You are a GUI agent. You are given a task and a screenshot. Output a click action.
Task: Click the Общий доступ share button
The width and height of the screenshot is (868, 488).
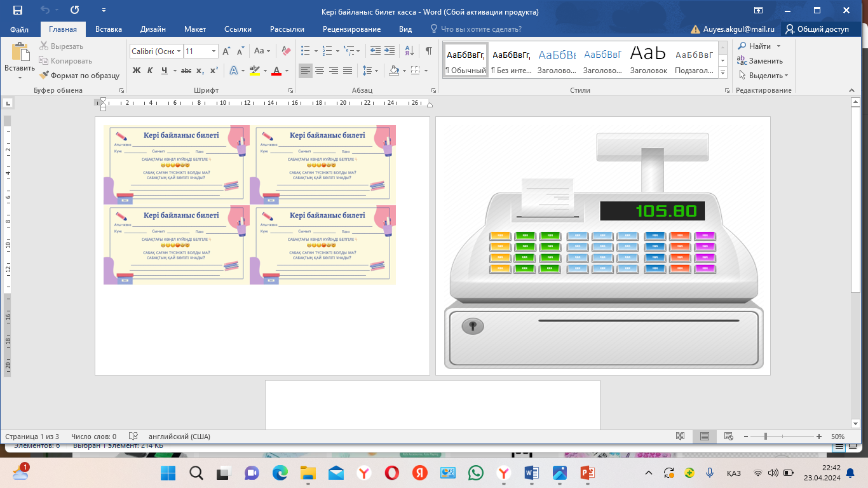817,29
